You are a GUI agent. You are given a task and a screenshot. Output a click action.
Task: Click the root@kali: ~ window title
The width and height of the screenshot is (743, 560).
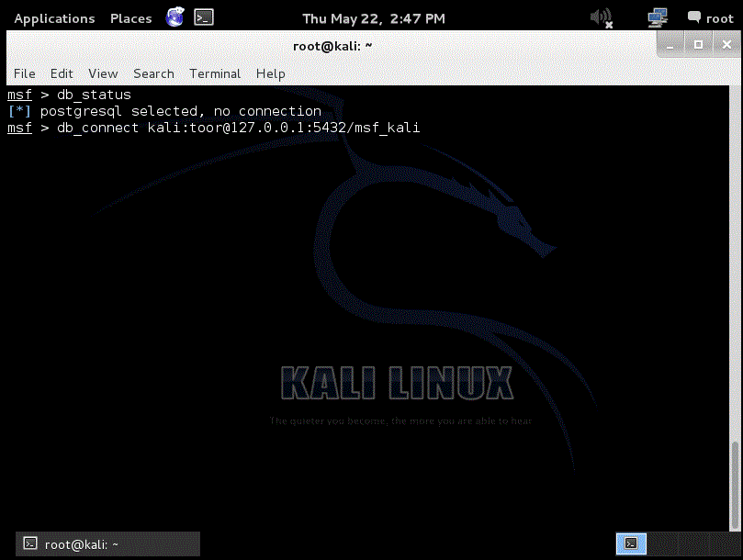(x=332, y=46)
